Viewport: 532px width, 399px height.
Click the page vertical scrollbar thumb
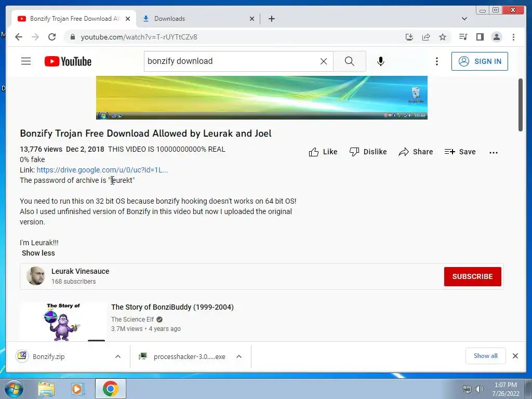point(521,104)
